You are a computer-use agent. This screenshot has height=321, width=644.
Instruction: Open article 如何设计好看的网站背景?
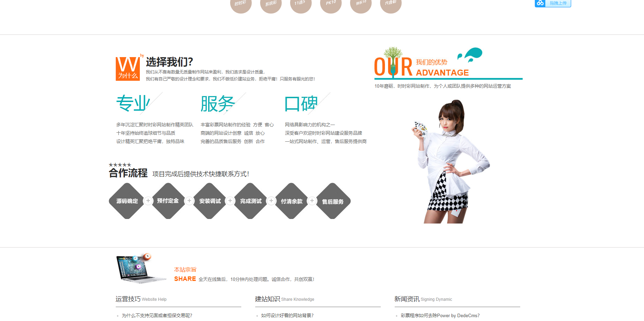287,315
